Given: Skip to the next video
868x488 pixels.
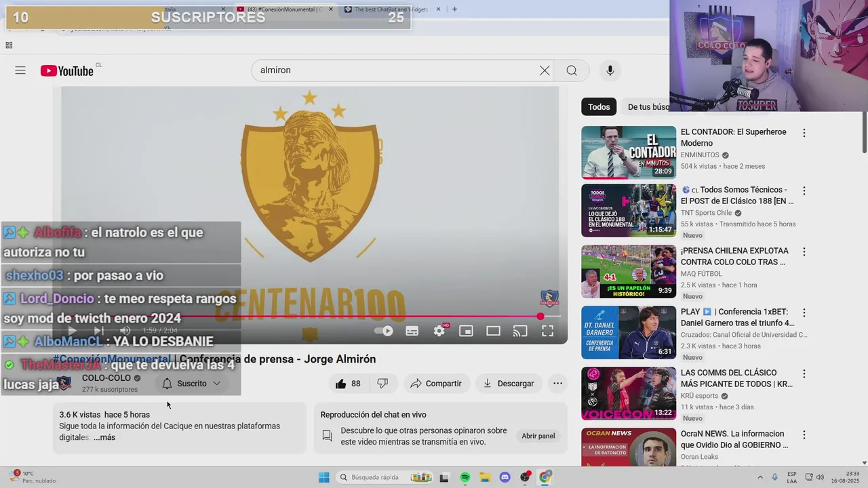Looking at the screenshot, I should (x=99, y=331).
